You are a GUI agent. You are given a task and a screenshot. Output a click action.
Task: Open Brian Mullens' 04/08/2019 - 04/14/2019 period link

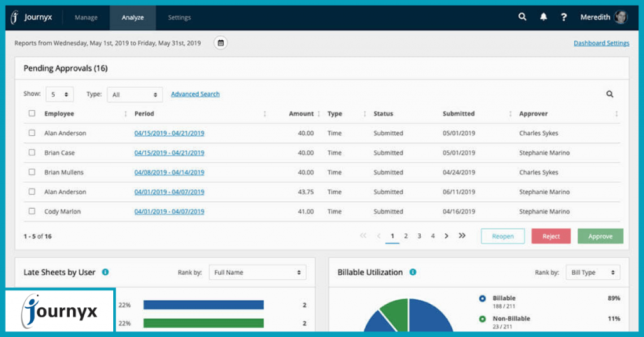(x=169, y=172)
